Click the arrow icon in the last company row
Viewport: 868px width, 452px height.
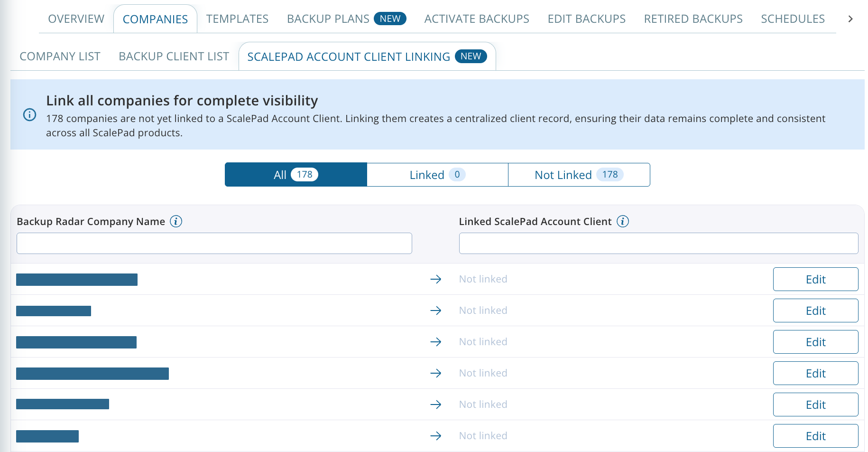(436, 435)
